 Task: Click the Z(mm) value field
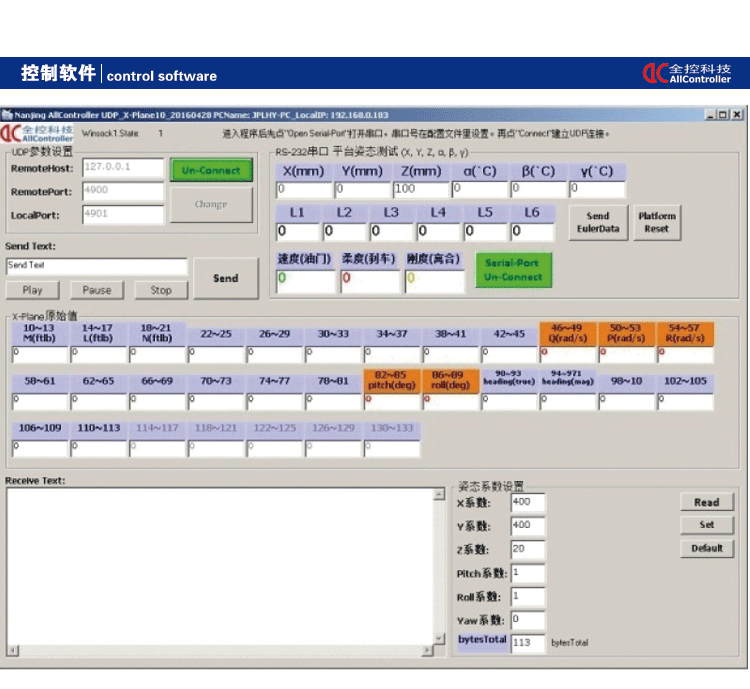point(420,189)
